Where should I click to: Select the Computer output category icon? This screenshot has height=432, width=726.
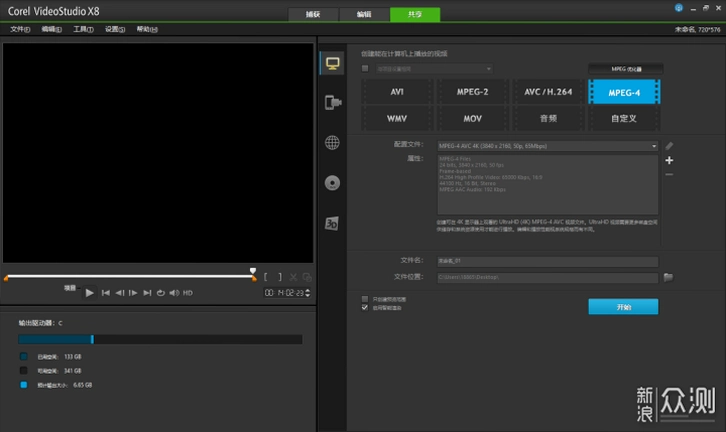332,63
